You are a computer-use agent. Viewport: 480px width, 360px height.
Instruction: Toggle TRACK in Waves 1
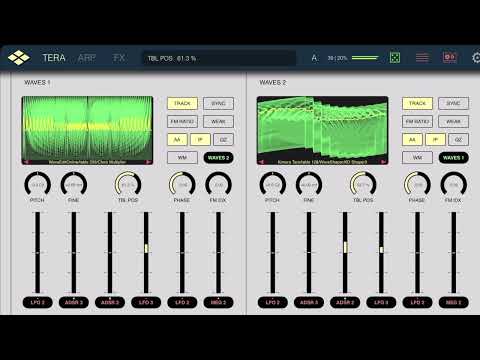tap(182, 103)
